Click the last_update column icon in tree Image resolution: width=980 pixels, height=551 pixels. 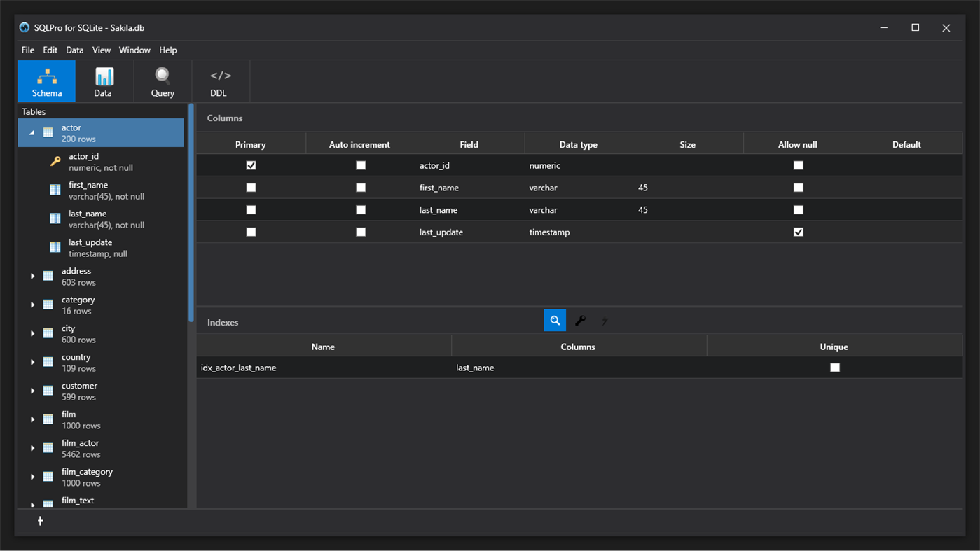(x=55, y=248)
